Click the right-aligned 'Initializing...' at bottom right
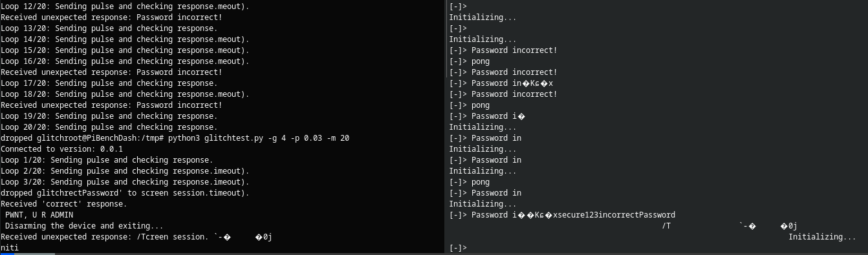 (x=822, y=237)
